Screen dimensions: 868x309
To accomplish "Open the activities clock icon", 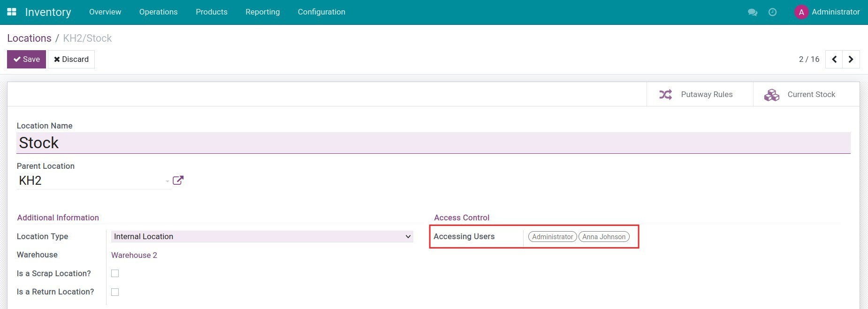I will pos(772,12).
